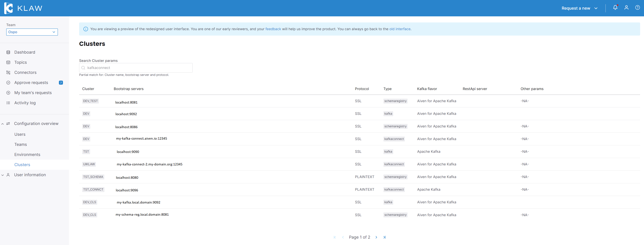644x245 pixels.
Task: Click the Connectors sidebar icon
Action: pos(8,73)
